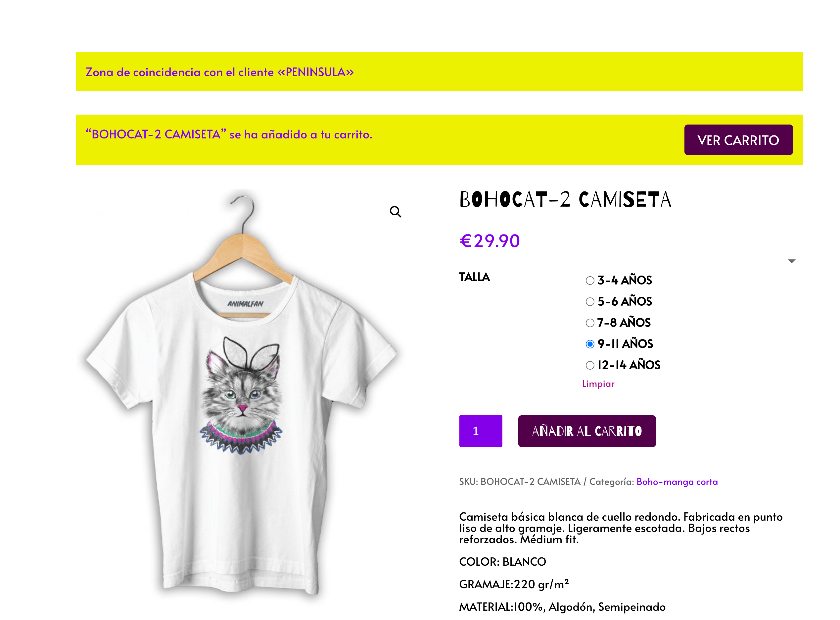Choose the 7-8 AÑOS radio button
This screenshot has width=840, height=620.
coord(590,323)
